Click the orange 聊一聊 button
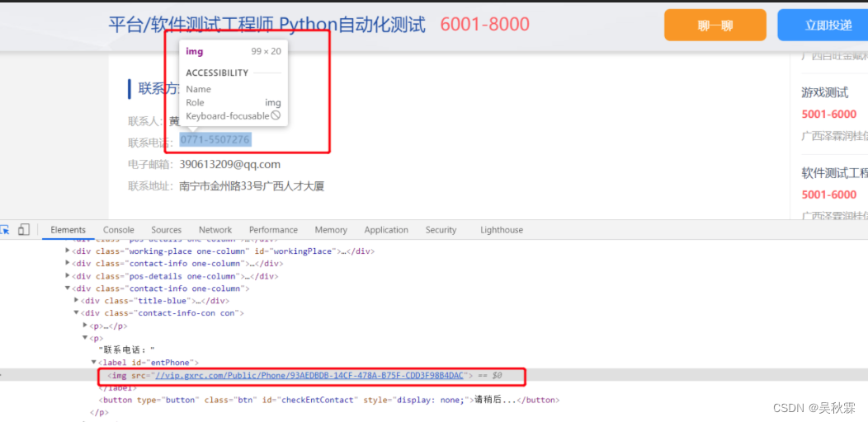Viewport: 868px width, 422px height. [715, 25]
